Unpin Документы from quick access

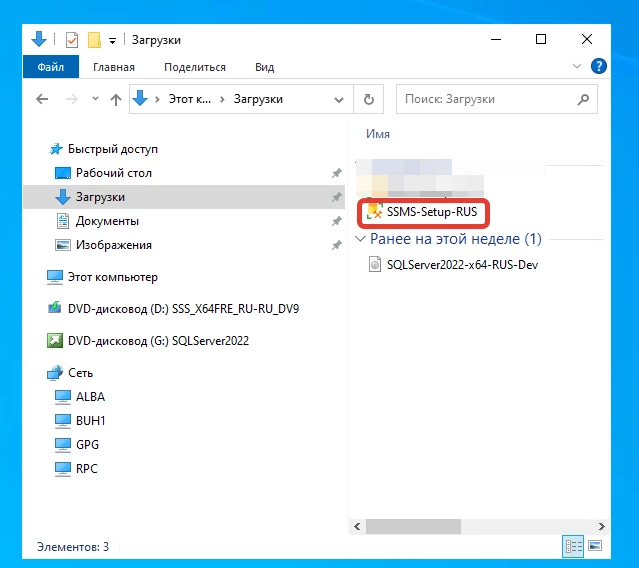pos(336,221)
